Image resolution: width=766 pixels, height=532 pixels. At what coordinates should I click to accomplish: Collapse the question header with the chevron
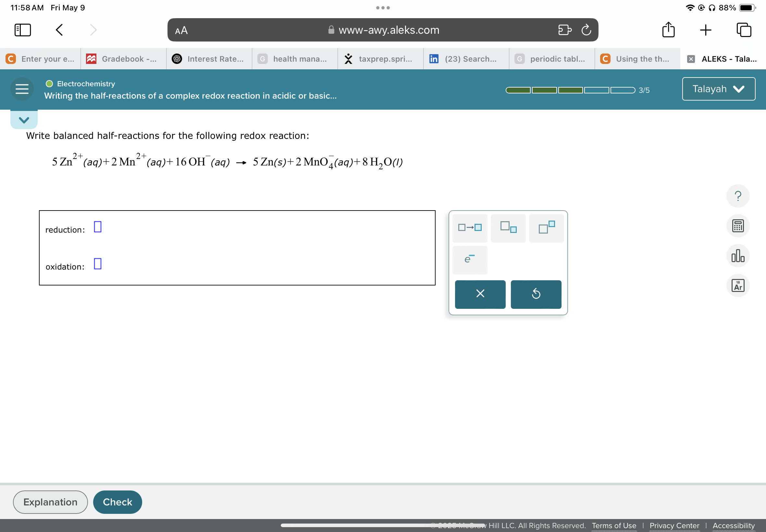24,120
